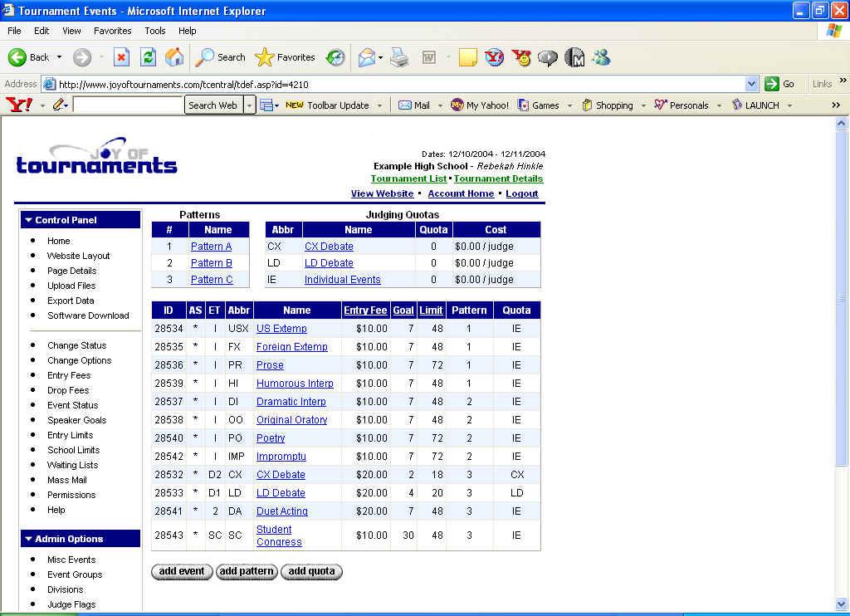
Task: Click the Refresh page icon
Action: (148, 57)
